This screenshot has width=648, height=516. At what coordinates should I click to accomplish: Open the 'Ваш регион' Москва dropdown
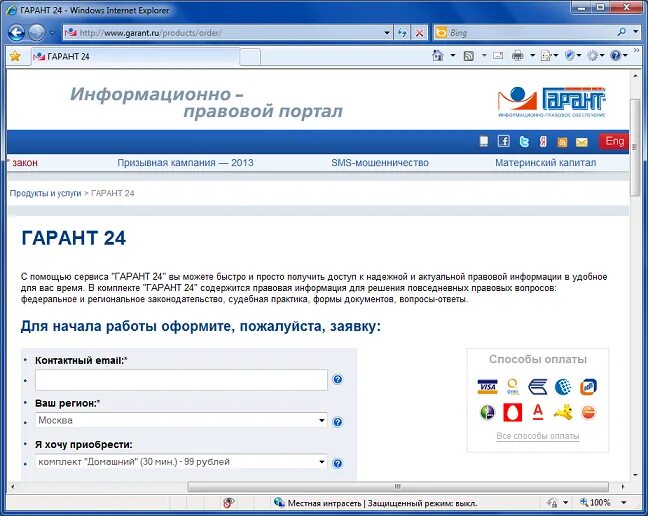pyautogui.click(x=181, y=421)
